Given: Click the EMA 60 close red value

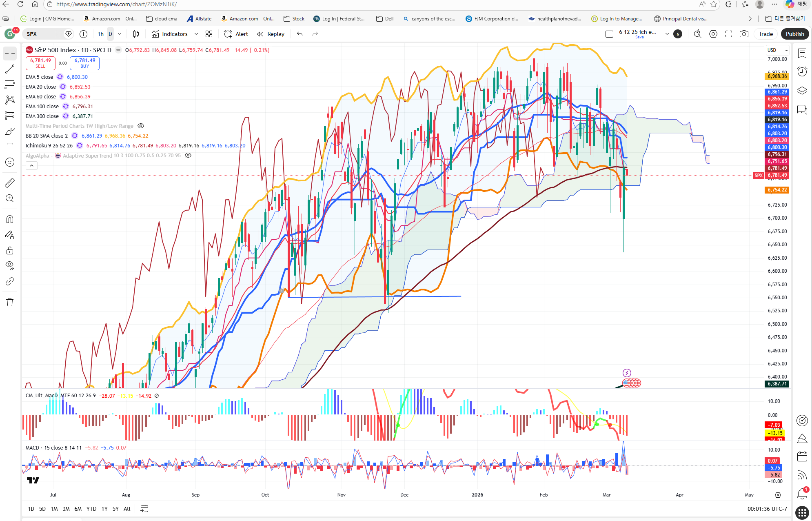Looking at the screenshot, I should point(80,97).
